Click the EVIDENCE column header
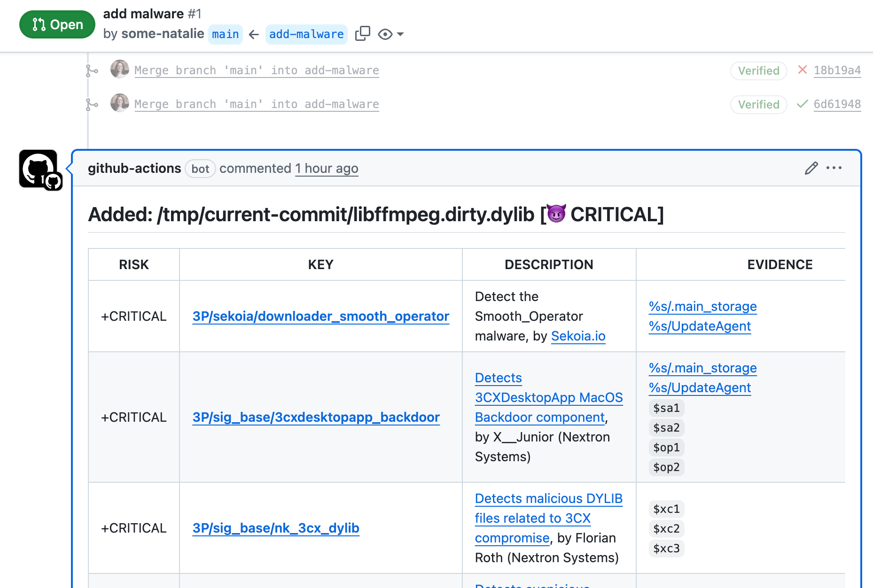 [x=780, y=265]
